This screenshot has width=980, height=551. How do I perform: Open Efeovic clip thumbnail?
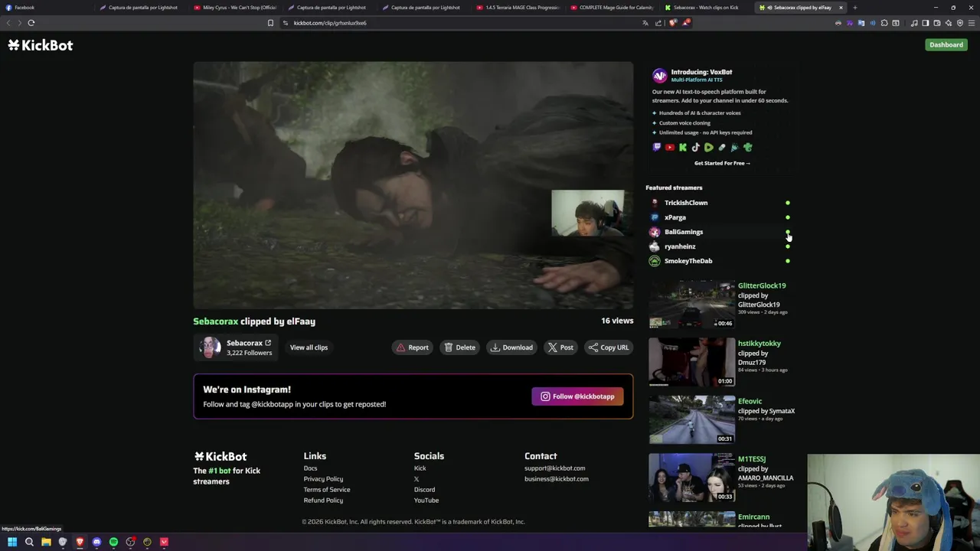pos(692,419)
